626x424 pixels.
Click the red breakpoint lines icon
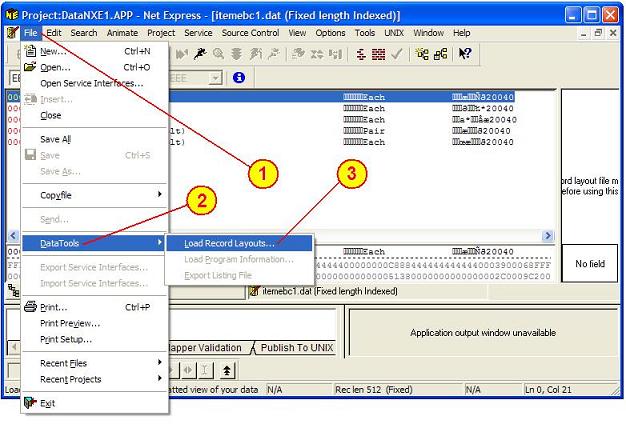361,54
